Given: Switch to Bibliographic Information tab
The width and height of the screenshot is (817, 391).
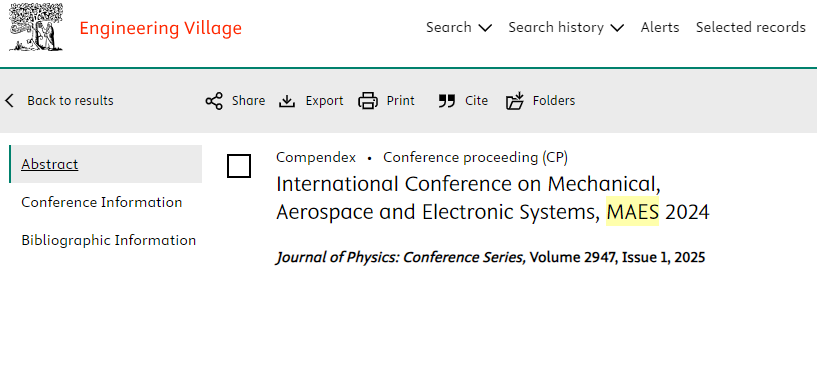Looking at the screenshot, I should tap(108, 240).
